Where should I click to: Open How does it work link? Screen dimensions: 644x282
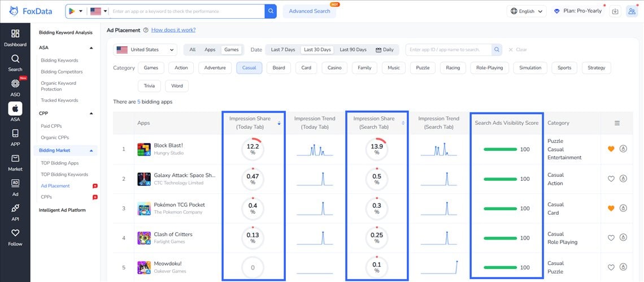click(x=173, y=30)
